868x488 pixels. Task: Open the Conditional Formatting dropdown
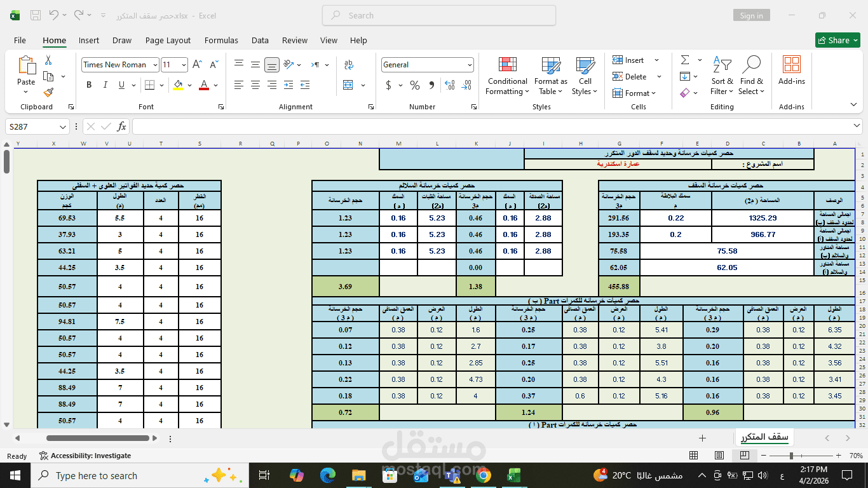(x=507, y=76)
